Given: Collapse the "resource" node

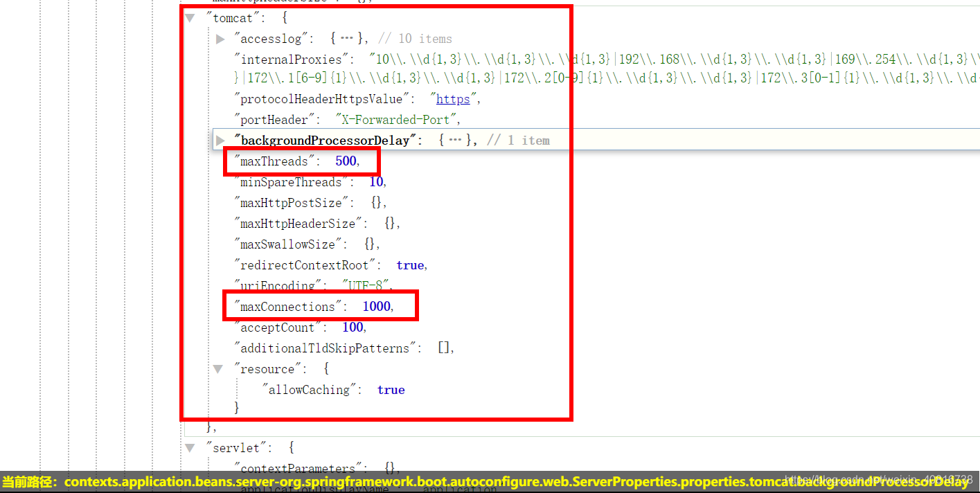Looking at the screenshot, I should (218, 369).
